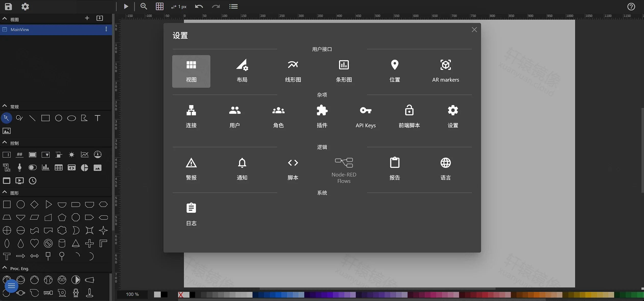Add a new view with plus button
644x301 pixels.
[x=87, y=18]
